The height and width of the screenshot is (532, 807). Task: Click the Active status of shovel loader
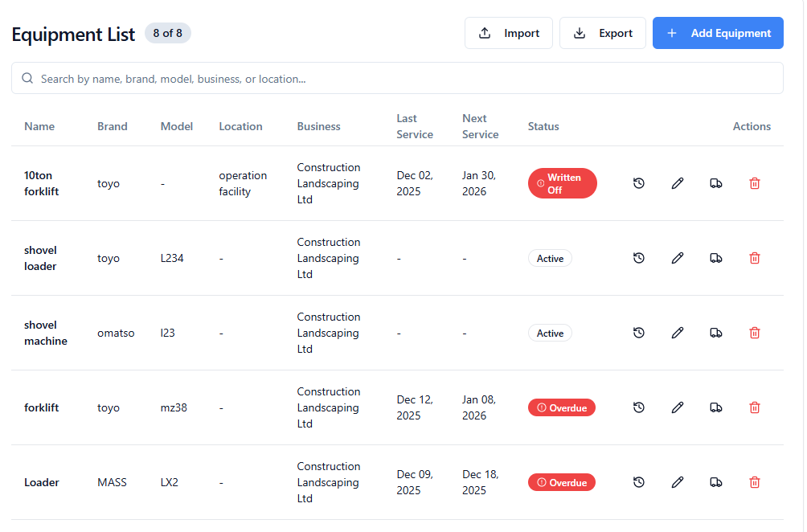(x=550, y=258)
